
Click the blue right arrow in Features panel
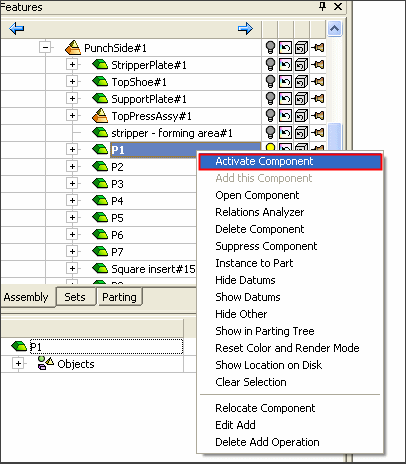(245, 29)
